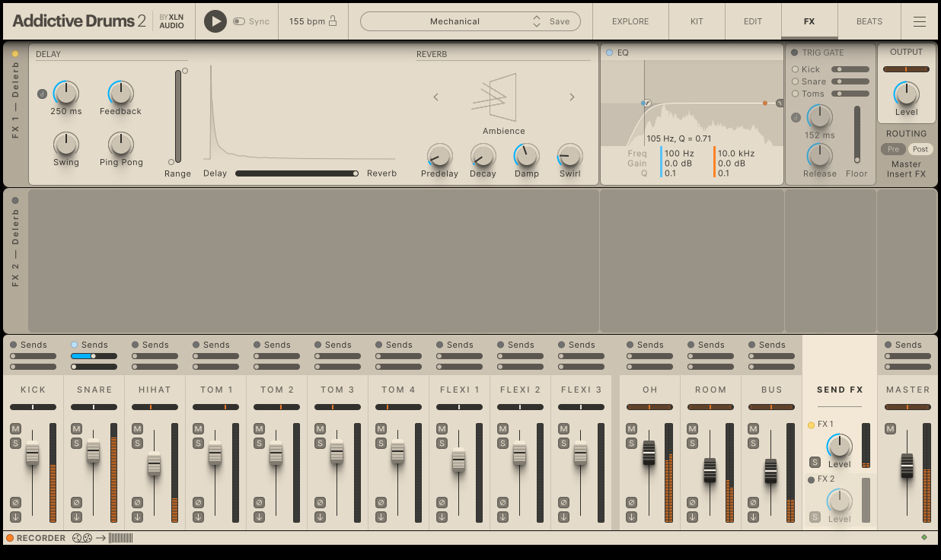Enable the Snare trigger radio button
Viewport: 941px width, 560px height.
(796, 81)
